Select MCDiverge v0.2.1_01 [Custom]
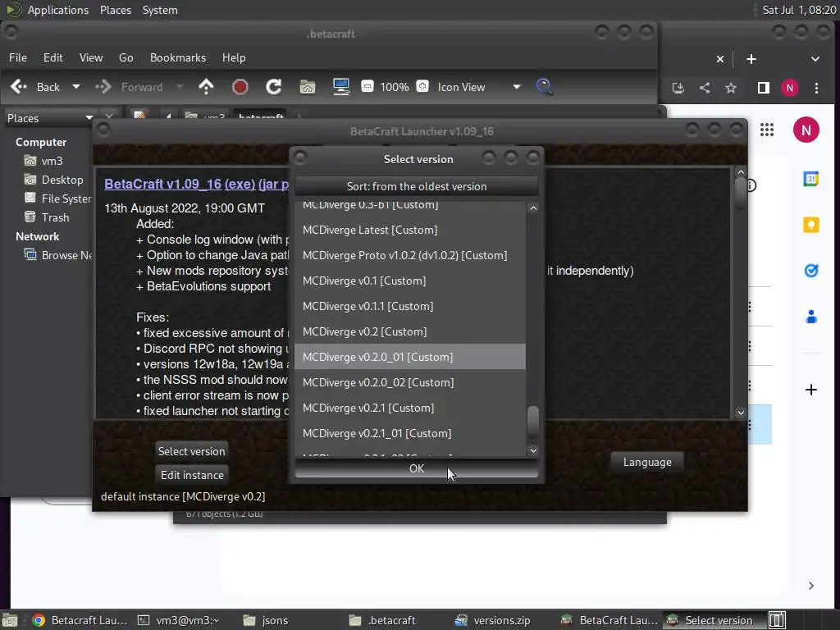This screenshot has width=840, height=630. (x=410, y=433)
